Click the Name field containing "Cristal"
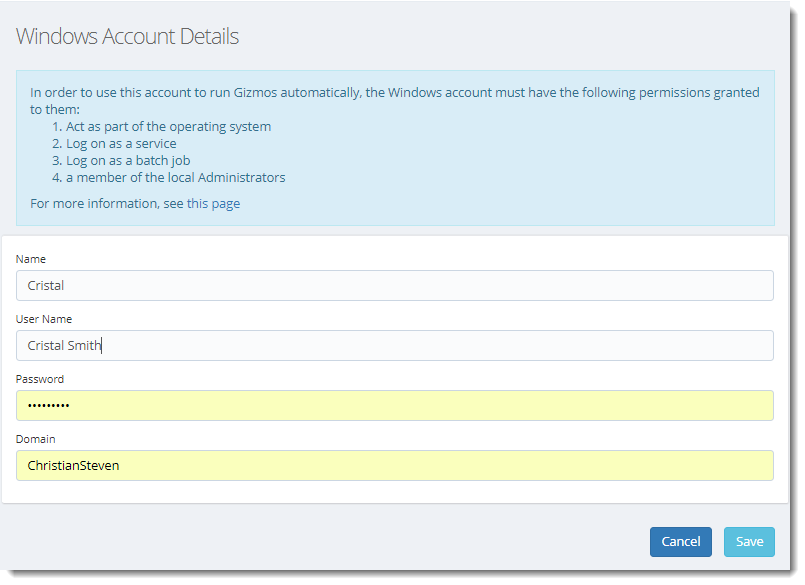This screenshot has height=585, width=805. pos(394,286)
